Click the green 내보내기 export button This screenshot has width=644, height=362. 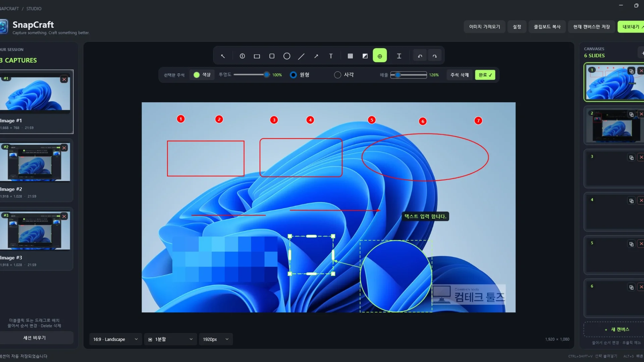click(x=631, y=27)
